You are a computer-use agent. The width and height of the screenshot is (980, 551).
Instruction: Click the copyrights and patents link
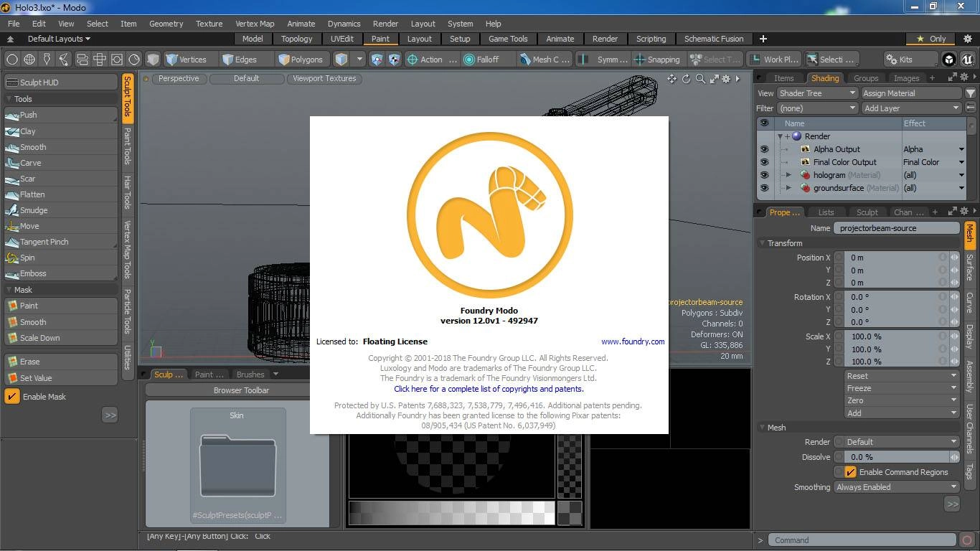(x=489, y=389)
